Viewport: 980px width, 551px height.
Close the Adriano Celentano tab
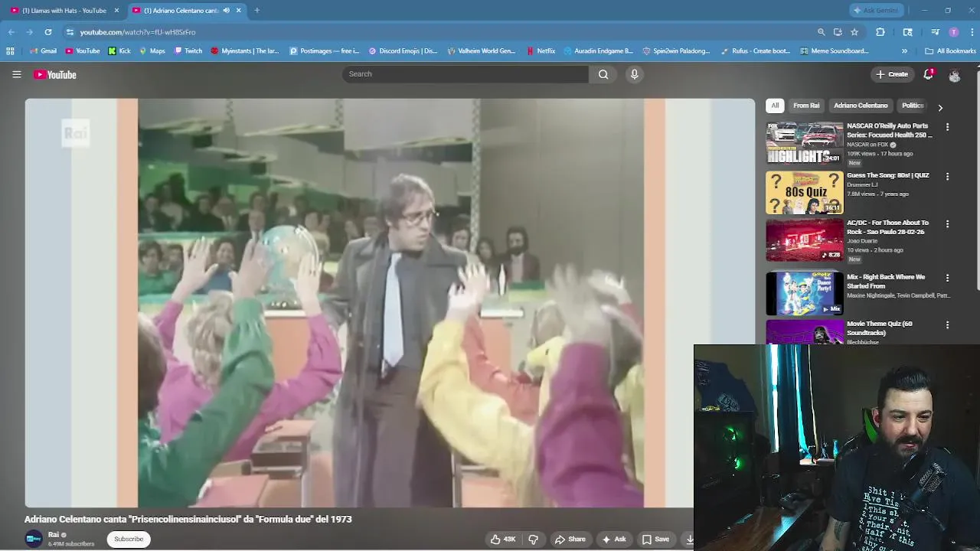click(x=238, y=11)
